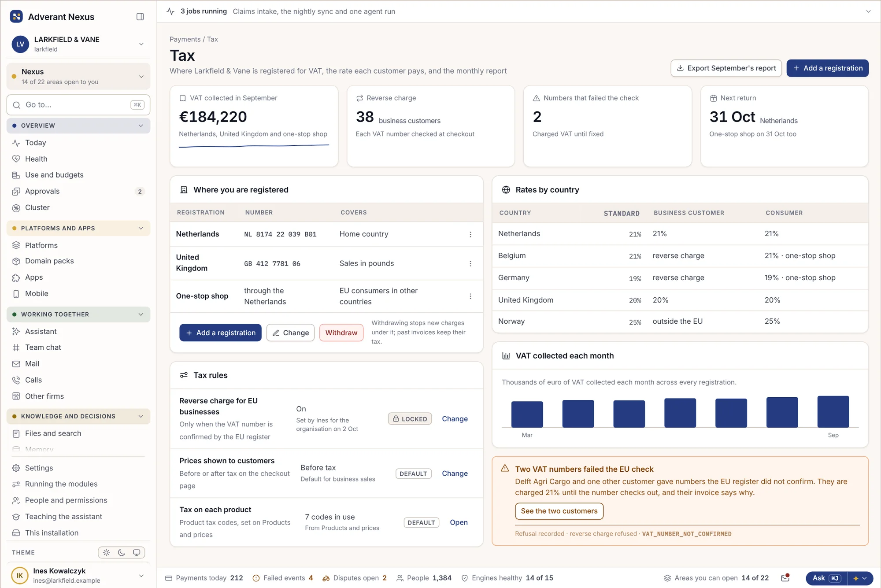Open Tax on each product rule
The width and height of the screenshot is (881, 588).
pos(459,522)
